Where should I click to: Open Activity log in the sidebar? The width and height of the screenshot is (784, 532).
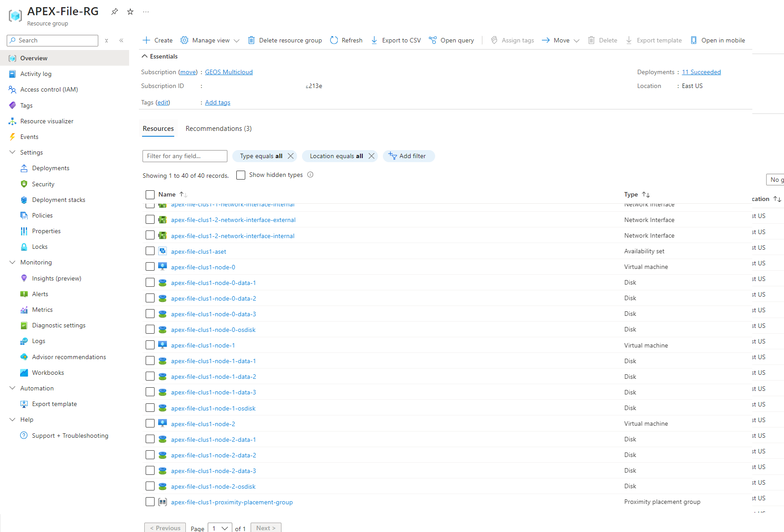(36, 74)
